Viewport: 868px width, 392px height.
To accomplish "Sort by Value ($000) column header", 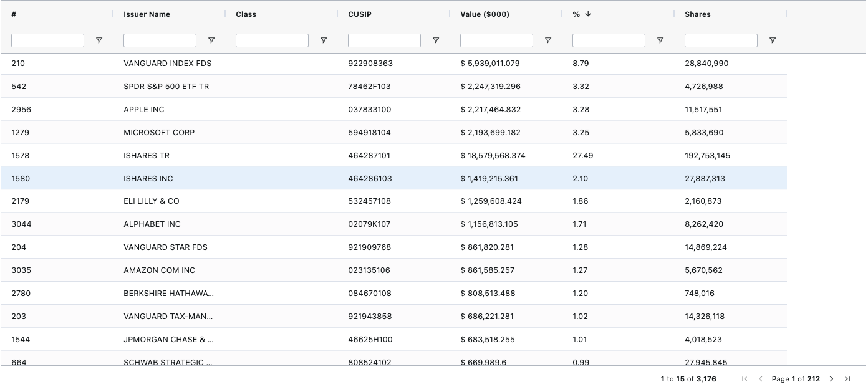I will (x=485, y=14).
